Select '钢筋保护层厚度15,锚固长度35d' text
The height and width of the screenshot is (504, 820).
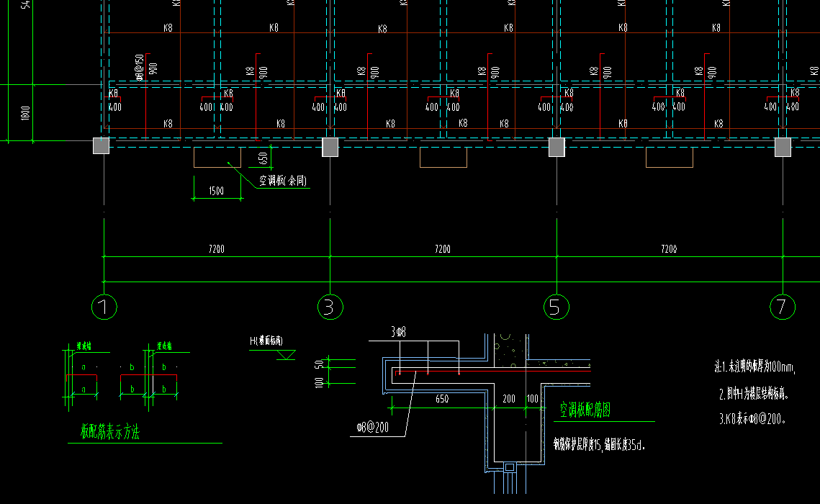tap(599, 445)
